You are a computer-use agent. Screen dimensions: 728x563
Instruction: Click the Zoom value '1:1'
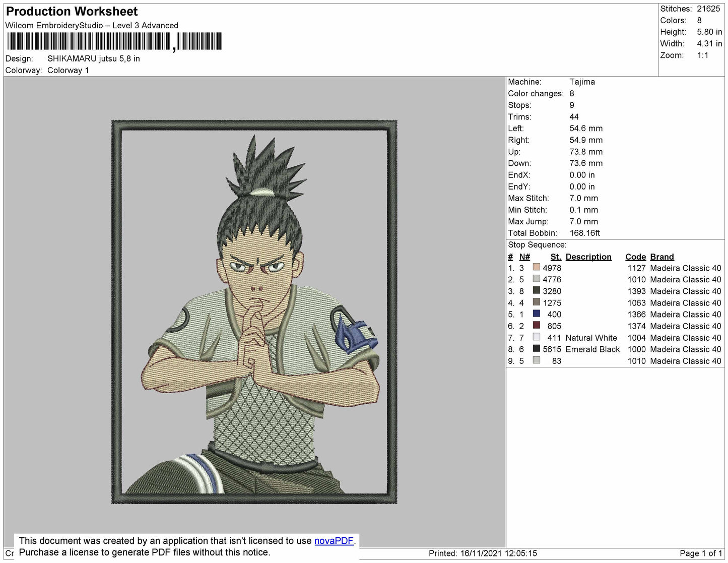[x=703, y=55]
